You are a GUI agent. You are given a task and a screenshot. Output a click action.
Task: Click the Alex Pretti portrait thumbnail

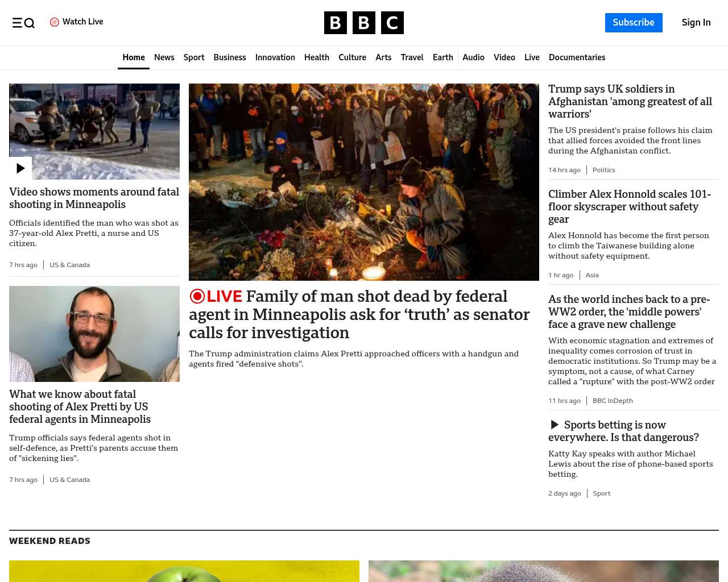pyautogui.click(x=94, y=334)
